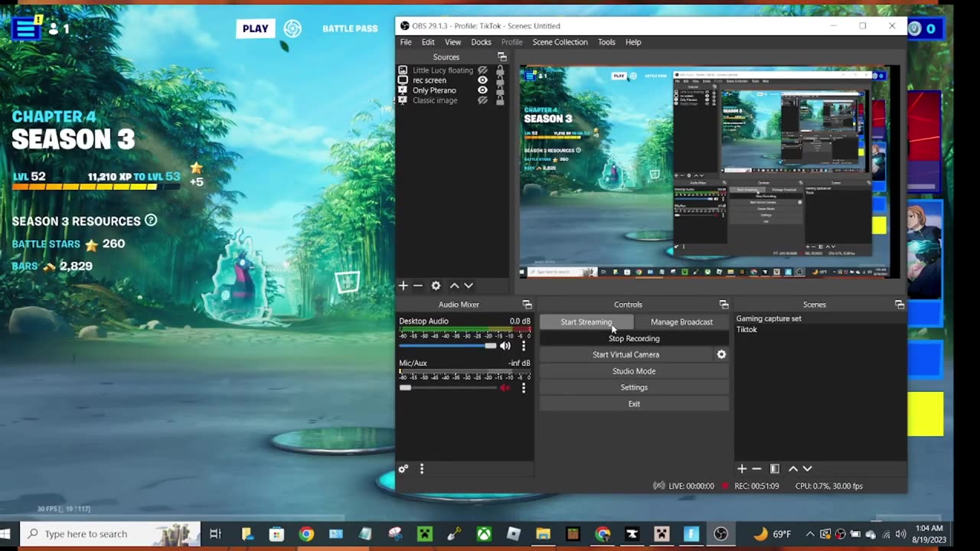The image size is (980, 551).
Task: Open advanced audio properties gears icon
Action: pos(403,468)
